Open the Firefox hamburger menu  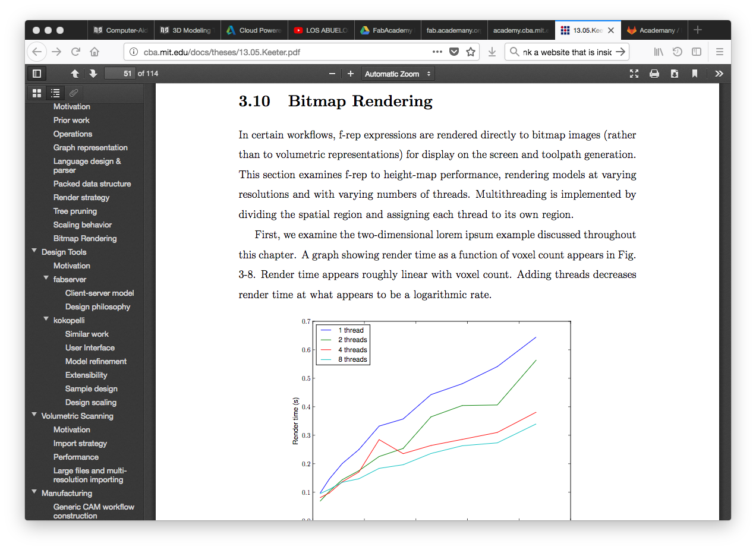point(719,52)
